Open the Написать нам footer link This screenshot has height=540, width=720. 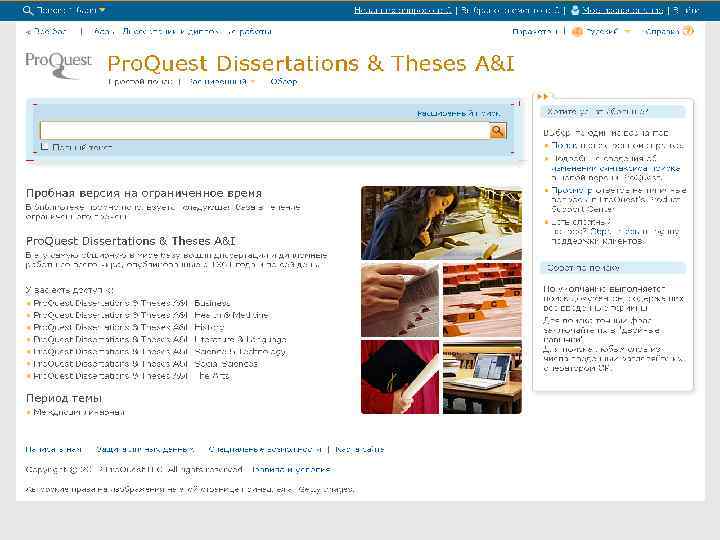(53, 449)
